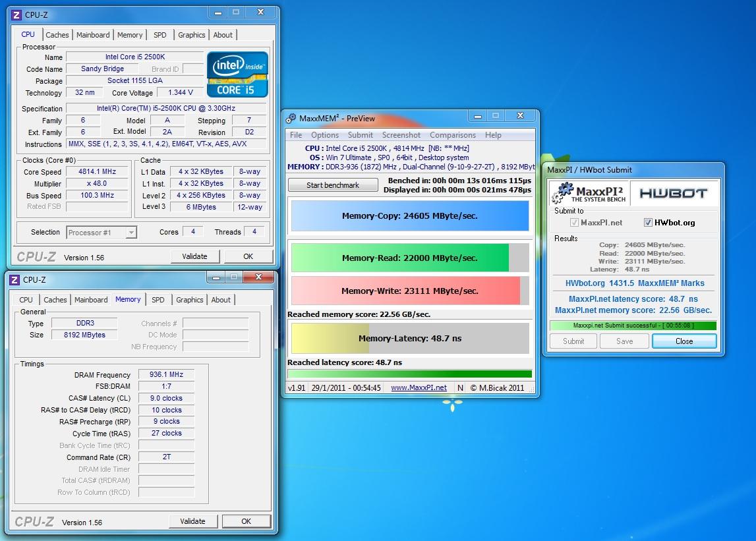756x541 pixels.
Task: Click the Memory-Latency result bar
Action: tap(410, 339)
